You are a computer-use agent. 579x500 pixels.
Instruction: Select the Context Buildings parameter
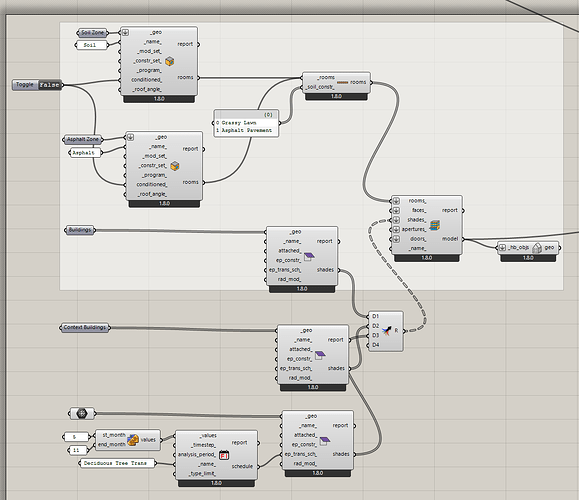[85, 328]
